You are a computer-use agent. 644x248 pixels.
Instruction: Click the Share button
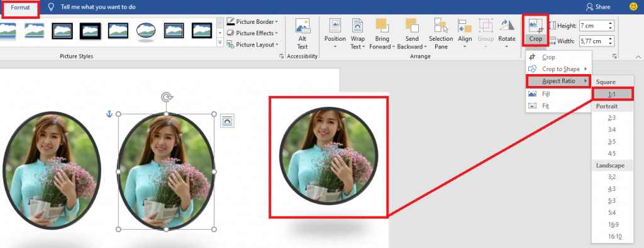598,7
